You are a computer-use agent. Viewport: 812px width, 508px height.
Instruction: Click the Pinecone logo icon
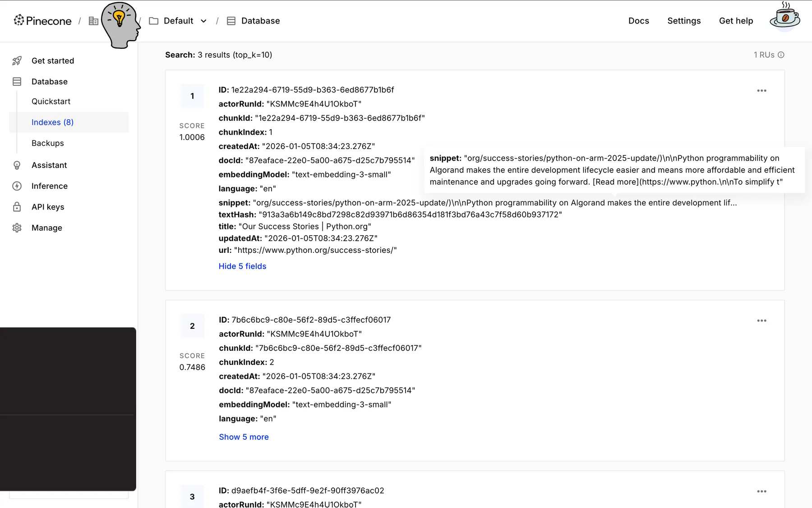pos(19,20)
